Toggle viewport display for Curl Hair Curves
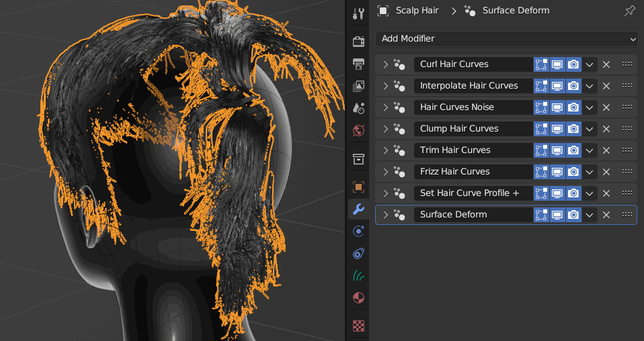This screenshot has height=341, width=644. (557, 64)
